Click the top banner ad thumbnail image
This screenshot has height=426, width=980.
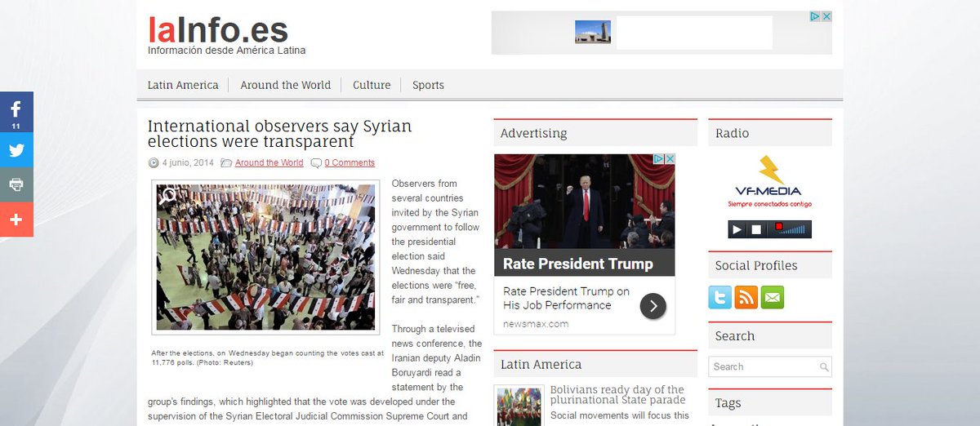pyautogui.click(x=593, y=32)
